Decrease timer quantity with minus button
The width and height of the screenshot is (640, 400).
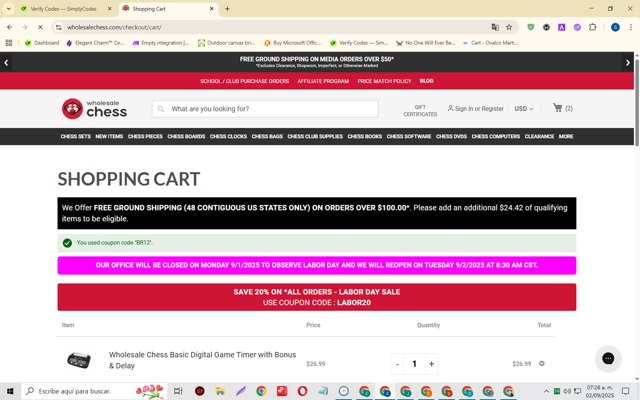(x=397, y=364)
